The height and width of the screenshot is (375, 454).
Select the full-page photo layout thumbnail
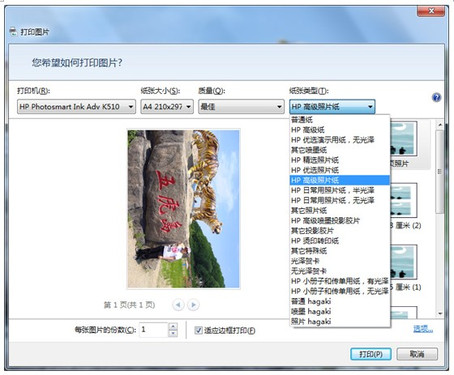(403, 138)
